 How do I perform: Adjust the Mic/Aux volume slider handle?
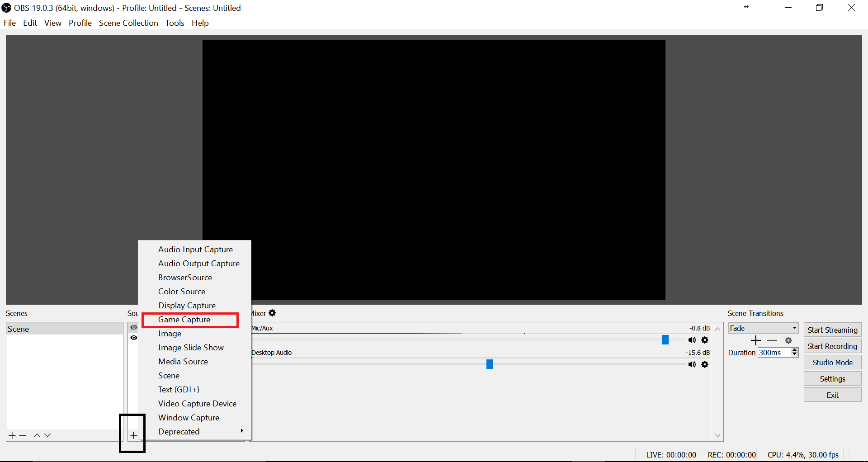pyautogui.click(x=665, y=340)
